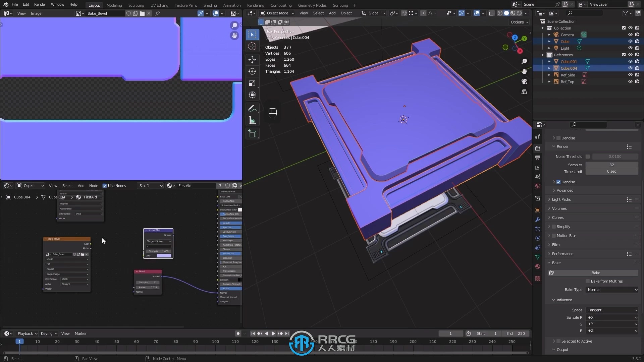This screenshot has width=644, height=362.
Task: Expand the Light Paths panel
Action: [x=561, y=199]
